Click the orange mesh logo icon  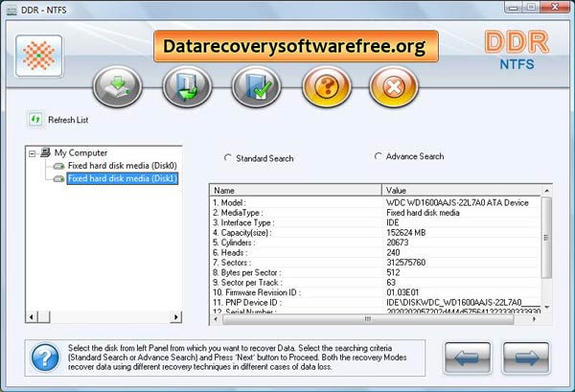coord(39,56)
